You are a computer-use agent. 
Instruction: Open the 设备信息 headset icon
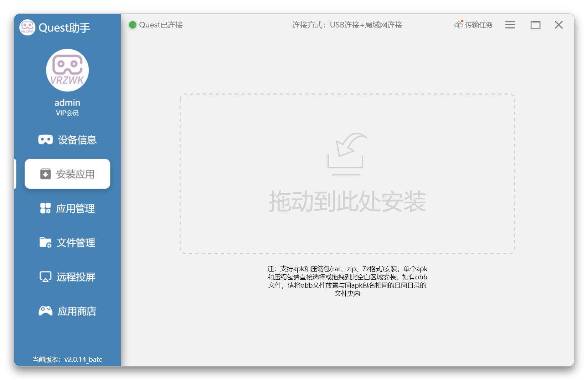pos(46,140)
